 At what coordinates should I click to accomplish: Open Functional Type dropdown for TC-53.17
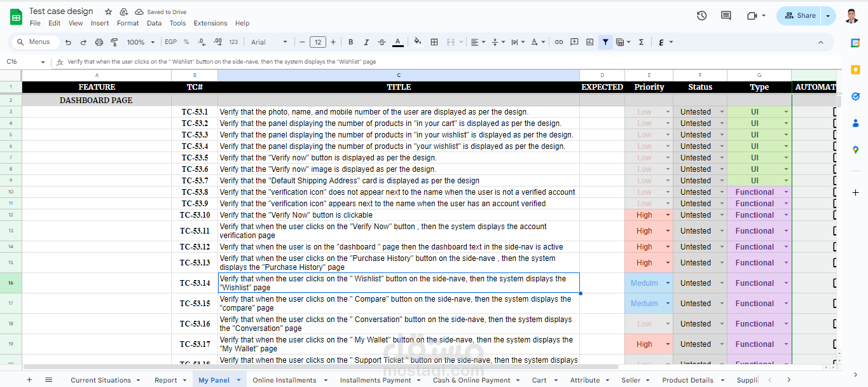pyautogui.click(x=786, y=344)
